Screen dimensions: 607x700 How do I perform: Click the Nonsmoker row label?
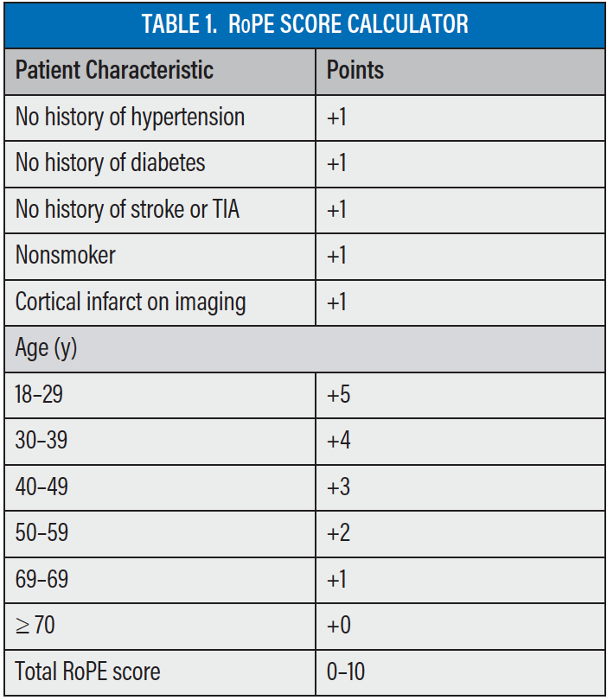coord(65,256)
